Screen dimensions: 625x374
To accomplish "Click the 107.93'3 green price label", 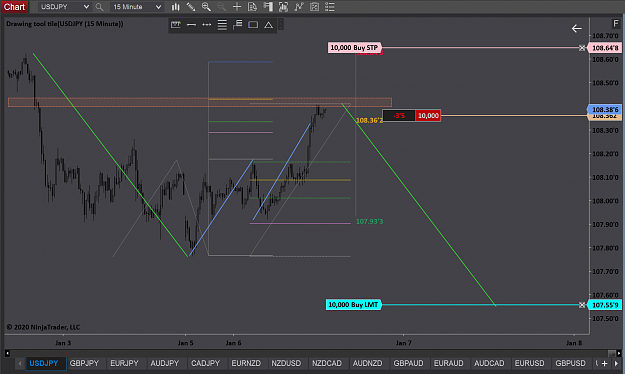I will tap(369, 221).
